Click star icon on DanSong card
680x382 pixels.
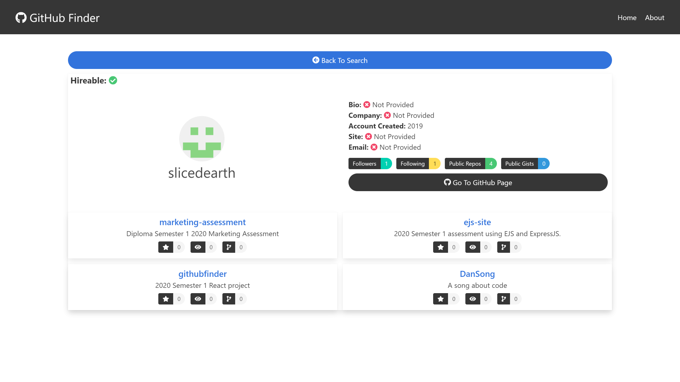(x=441, y=299)
